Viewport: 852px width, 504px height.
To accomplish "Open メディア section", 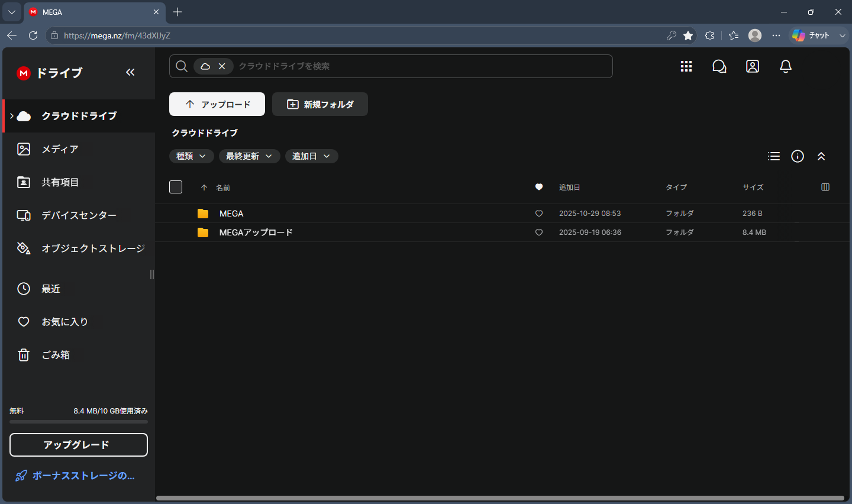I will 79,149.
